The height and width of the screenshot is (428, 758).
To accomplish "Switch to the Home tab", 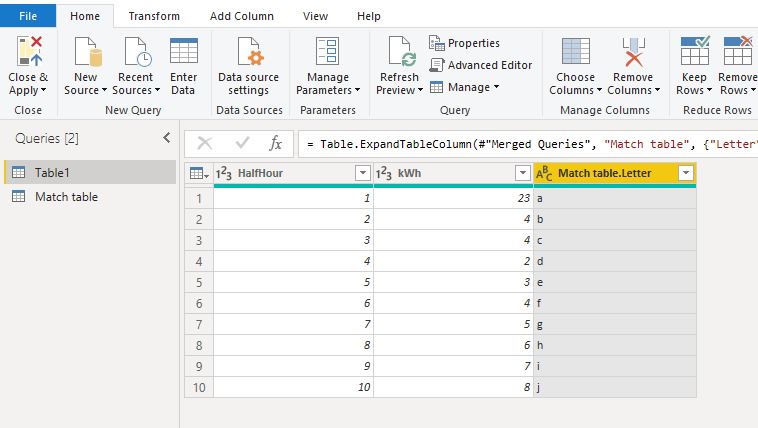I will tap(85, 16).
